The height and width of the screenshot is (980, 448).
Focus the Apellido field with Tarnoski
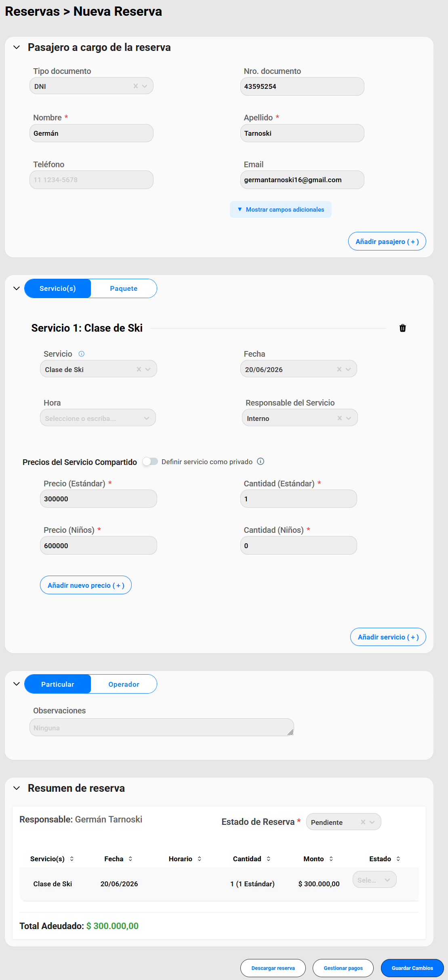coord(302,133)
